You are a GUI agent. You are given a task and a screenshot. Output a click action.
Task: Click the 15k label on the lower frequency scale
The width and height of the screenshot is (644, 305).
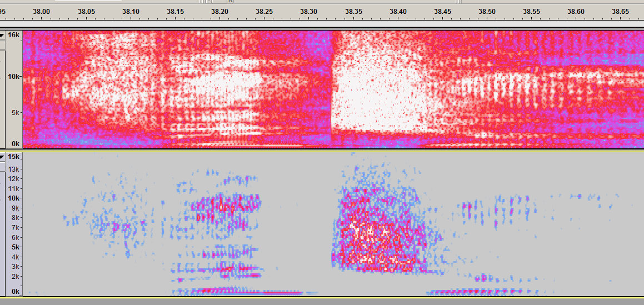tap(13, 157)
